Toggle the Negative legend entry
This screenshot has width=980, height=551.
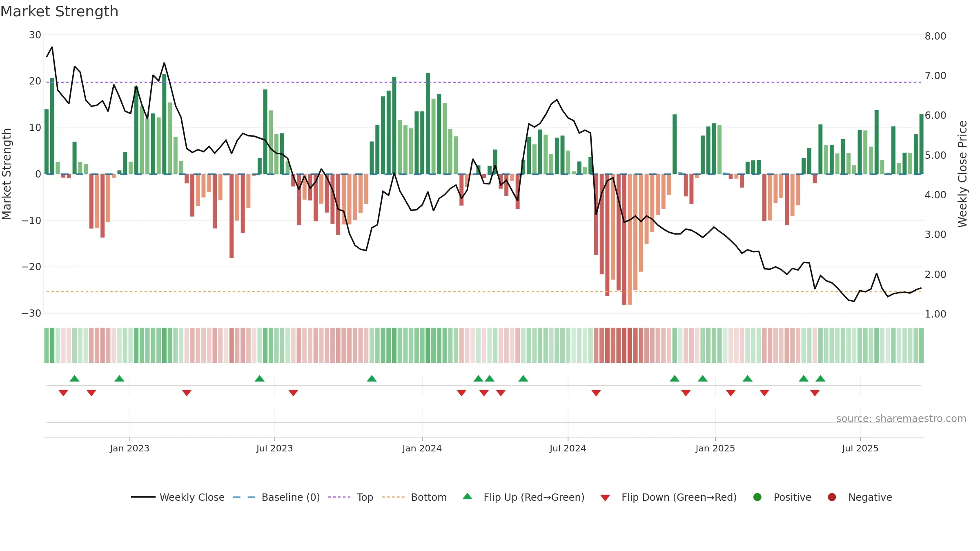[x=860, y=497]
